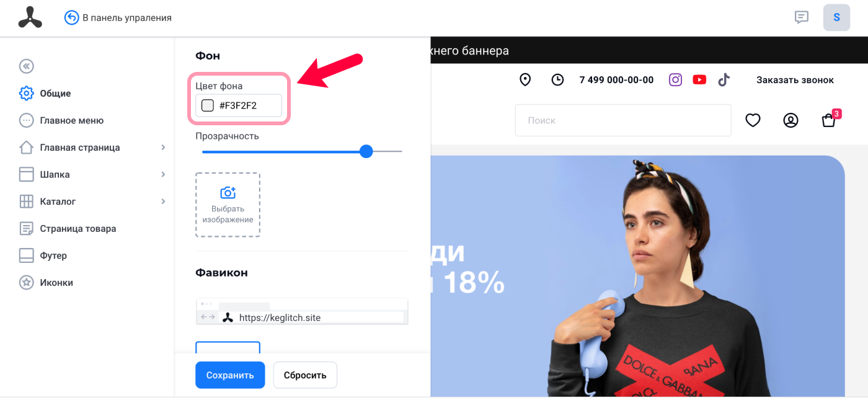Expand the Шапка section chevron
Screen dimensions: 868x398
click(163, 174)
